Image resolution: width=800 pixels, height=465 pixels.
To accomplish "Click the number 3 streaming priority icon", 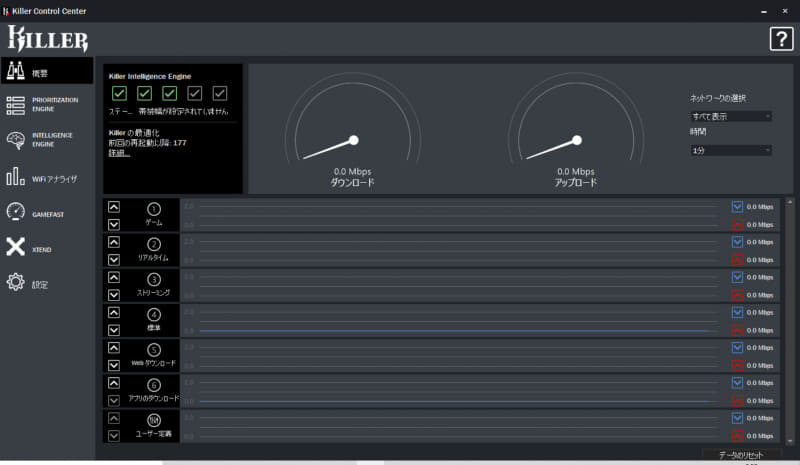I will point(154,279).
